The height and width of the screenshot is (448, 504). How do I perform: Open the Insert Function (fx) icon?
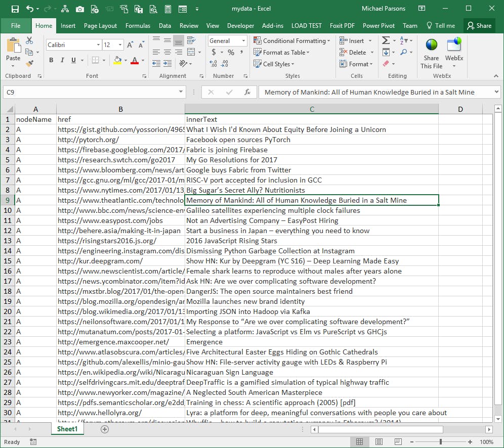pyautogui.click(x=247, y=93)
